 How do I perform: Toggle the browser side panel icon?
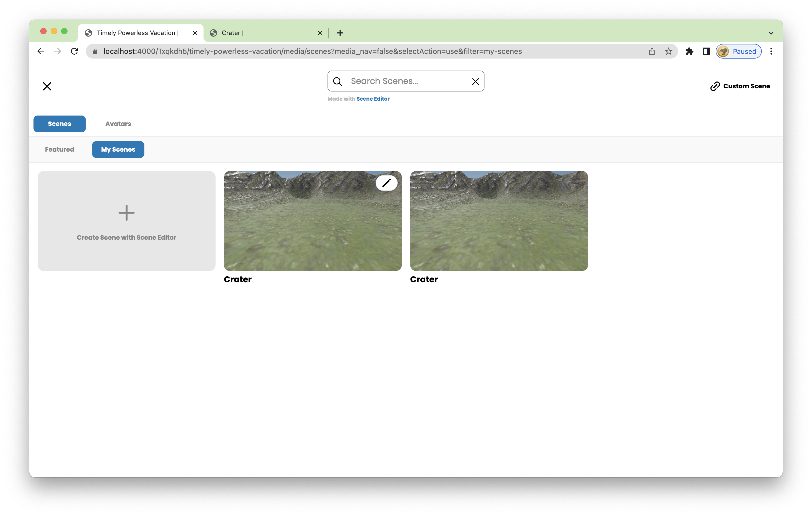[x=706, y=51]
